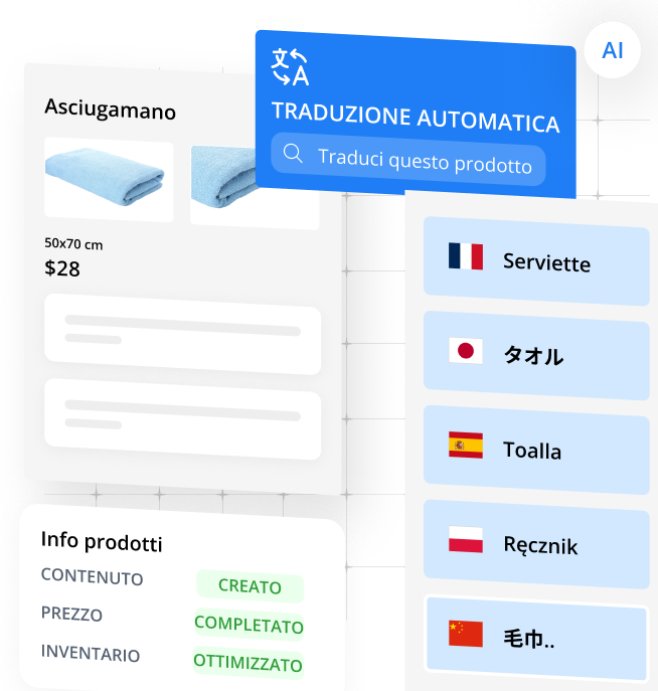Click the Polish flag icon

pyautogui.click(x=465, y=539)
